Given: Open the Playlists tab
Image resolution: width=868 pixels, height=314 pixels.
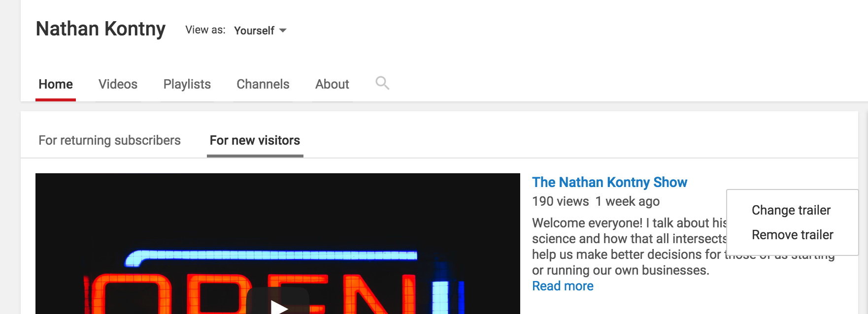Looking at the screenshot, I should (x=187, y=84).
